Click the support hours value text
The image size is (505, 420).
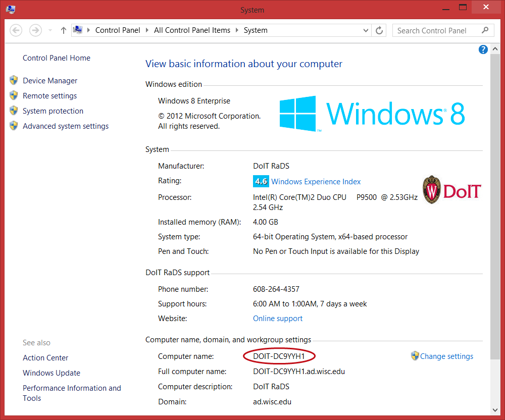pyautogui.click(x=310, y=303)
